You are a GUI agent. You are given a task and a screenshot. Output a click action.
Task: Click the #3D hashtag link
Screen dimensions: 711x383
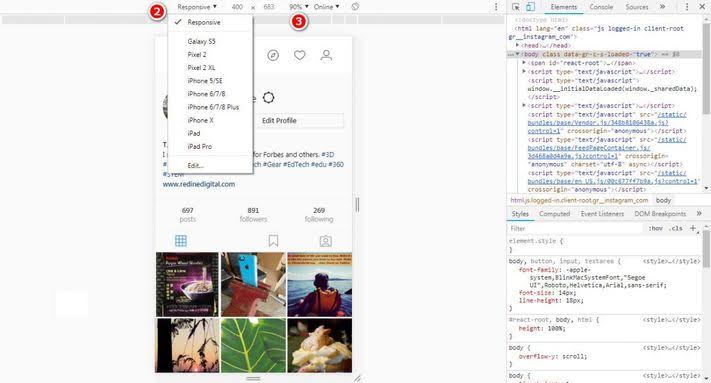click(x=327, y=155)
